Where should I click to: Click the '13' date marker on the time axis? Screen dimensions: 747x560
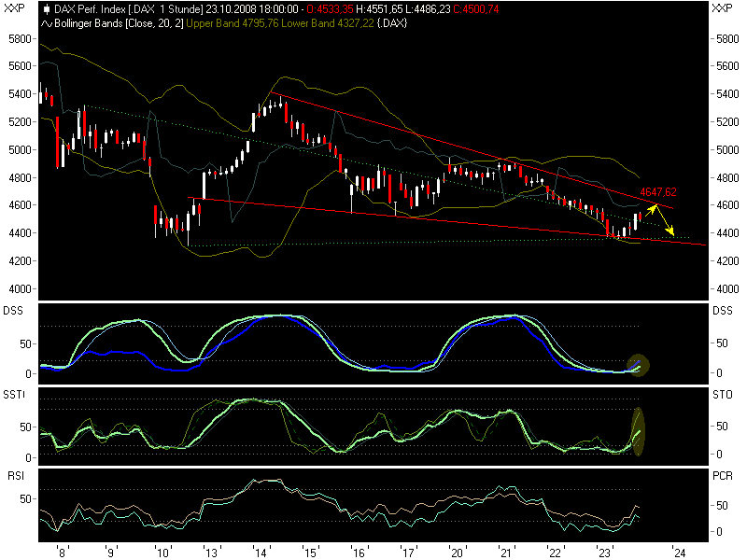tap(212, 553)
